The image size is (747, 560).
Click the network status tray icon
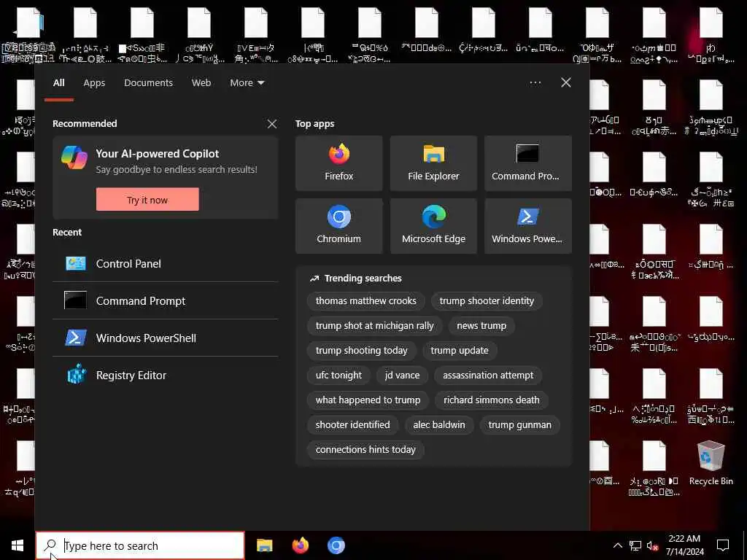tap(635, 545)
